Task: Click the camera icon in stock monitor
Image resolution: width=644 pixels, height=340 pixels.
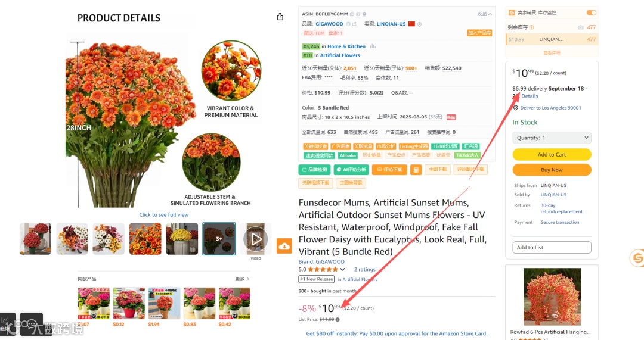Action: click(580, 27)
